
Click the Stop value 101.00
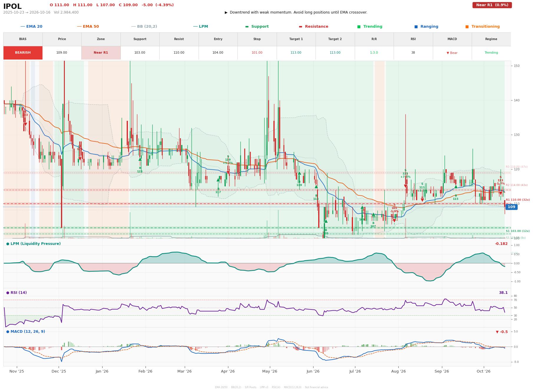click(x=257, y=53)
